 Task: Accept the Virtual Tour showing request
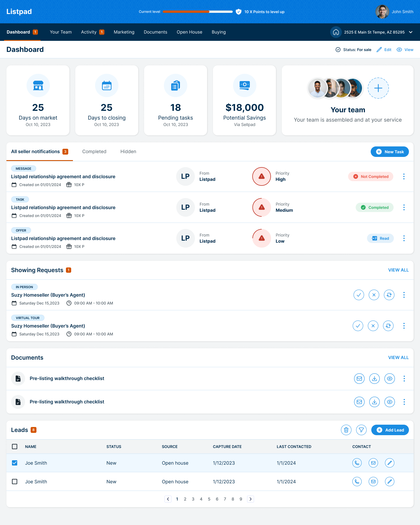(358, 326)
